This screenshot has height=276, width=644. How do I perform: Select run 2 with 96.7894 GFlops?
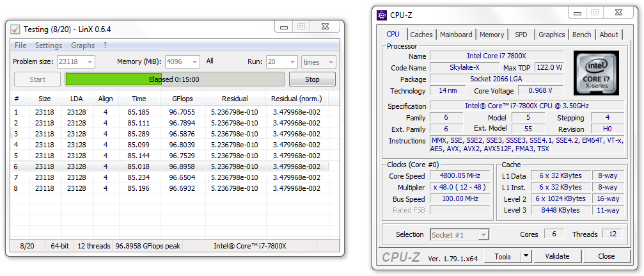click(169, 123)
